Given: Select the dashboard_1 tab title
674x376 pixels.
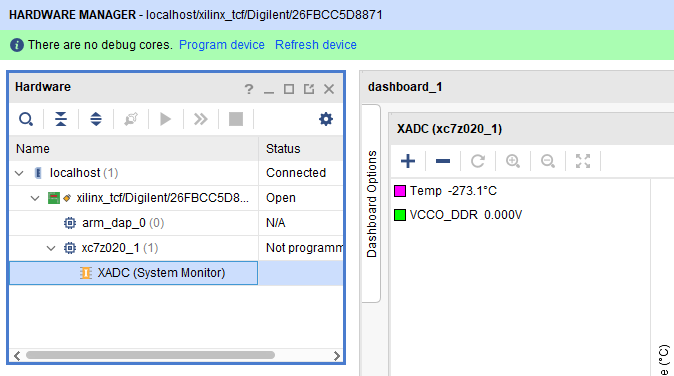Looking at the screenshot, I should pos(405,87).
